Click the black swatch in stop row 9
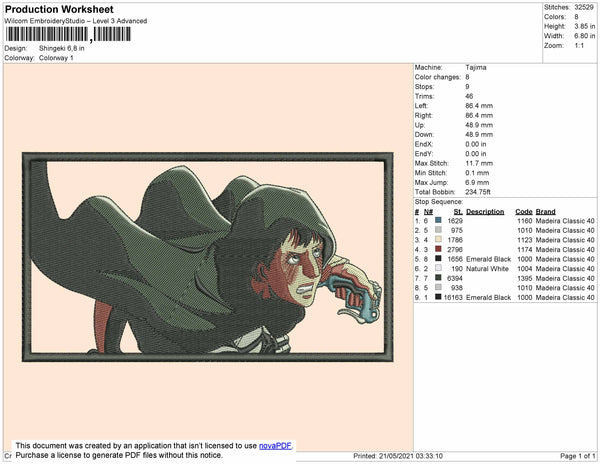The width and height of the screenshot is (600, 464). [x=438, y=297]
